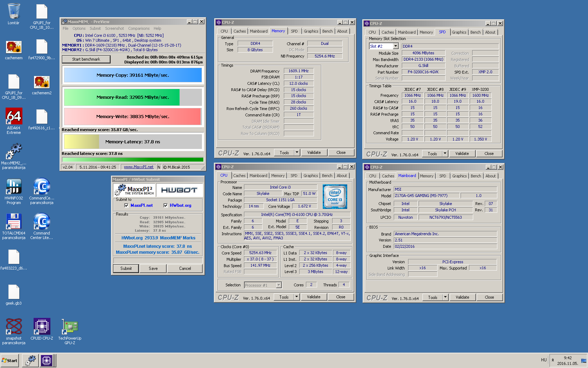Click Cancel in HWbot Submit dialog
This screenshot has height=368, width=588.
185,268
